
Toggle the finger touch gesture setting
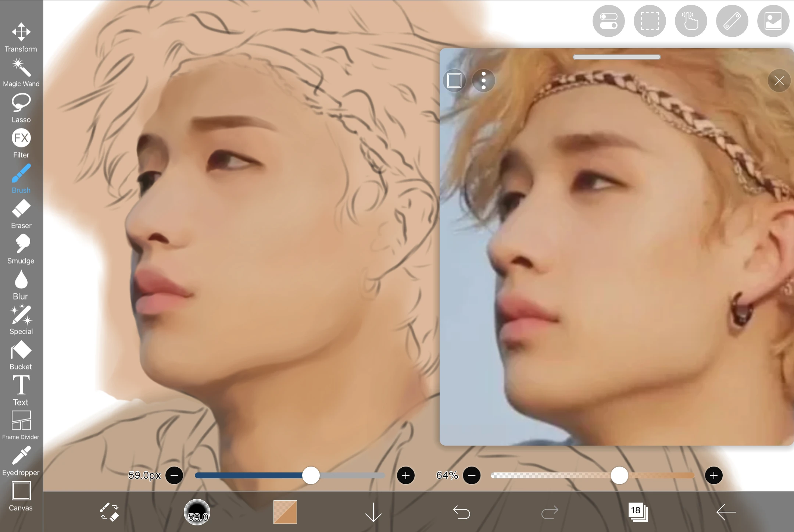click(691, 21)
